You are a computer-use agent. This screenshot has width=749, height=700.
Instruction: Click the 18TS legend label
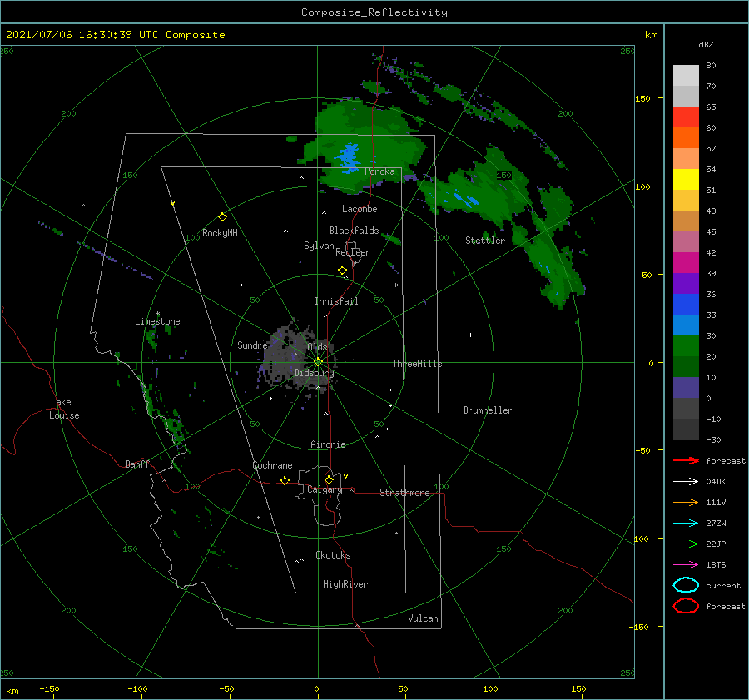coord(716,565)
